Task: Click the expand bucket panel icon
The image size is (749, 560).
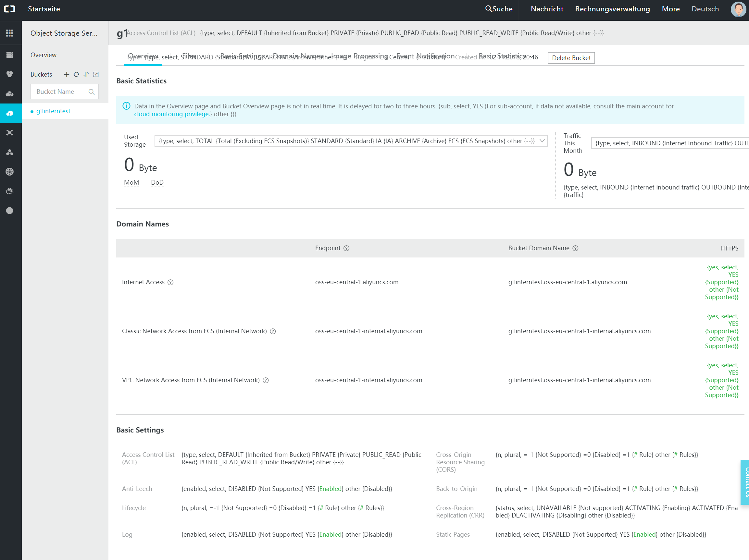Action: tap(96, 74)
